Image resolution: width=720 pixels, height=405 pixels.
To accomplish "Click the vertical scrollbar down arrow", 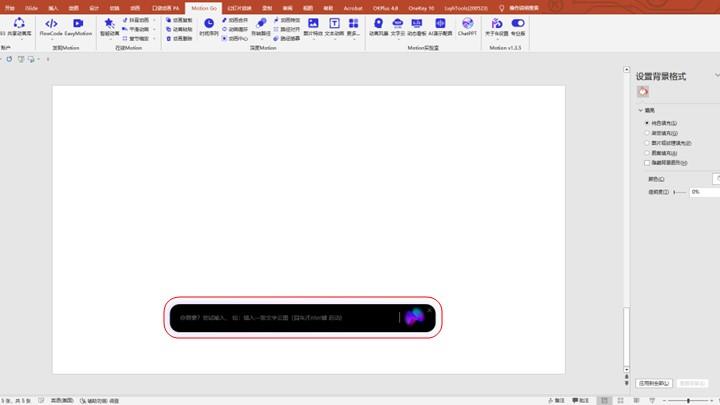I will click(x=626, y=369).
